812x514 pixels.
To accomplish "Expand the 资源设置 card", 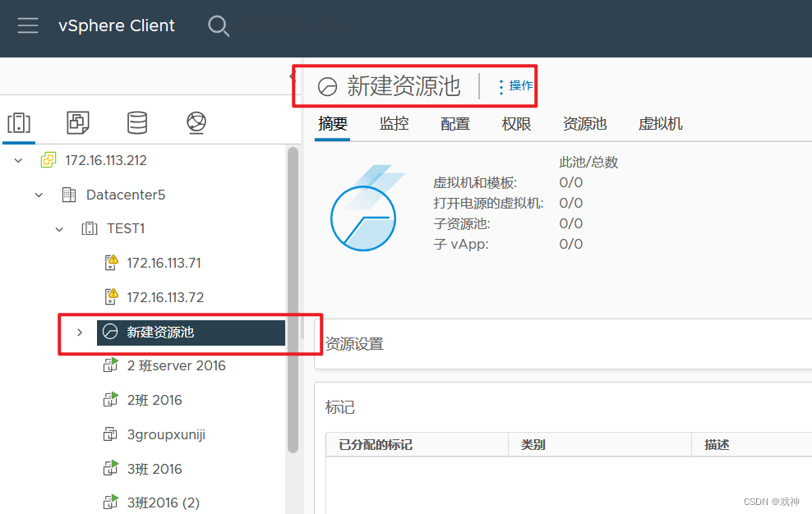I will (x=564, y=344).
